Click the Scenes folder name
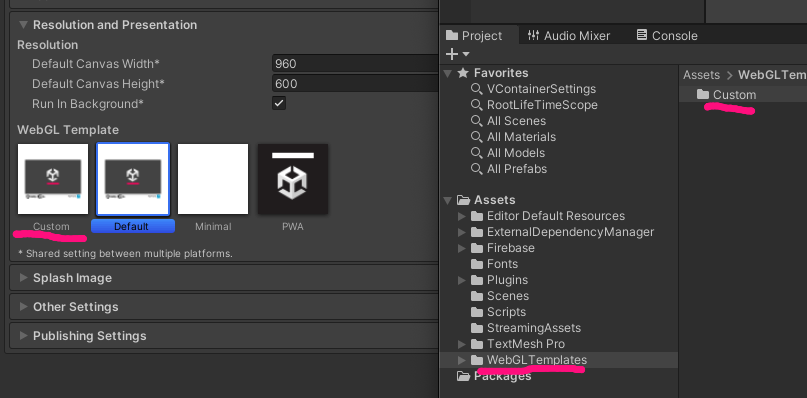This screenshot has height=398, width=807. pos(508,296)
